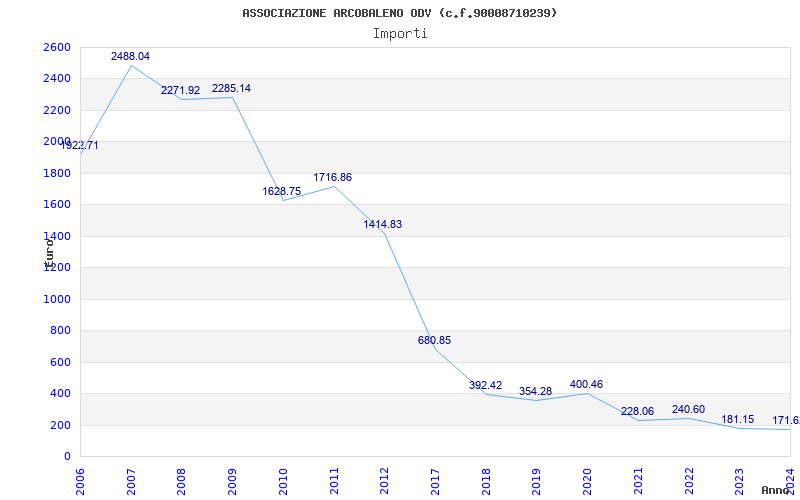The width and height of the screenshot is (800, 500).
Task: Select the data label 392.42
Action: click(485, 385)
